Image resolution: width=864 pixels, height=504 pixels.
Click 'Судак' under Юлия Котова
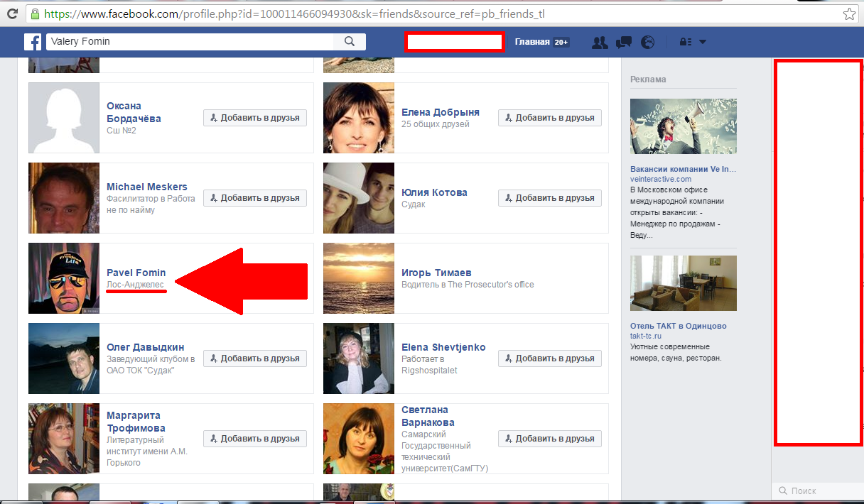coord(414,204)
